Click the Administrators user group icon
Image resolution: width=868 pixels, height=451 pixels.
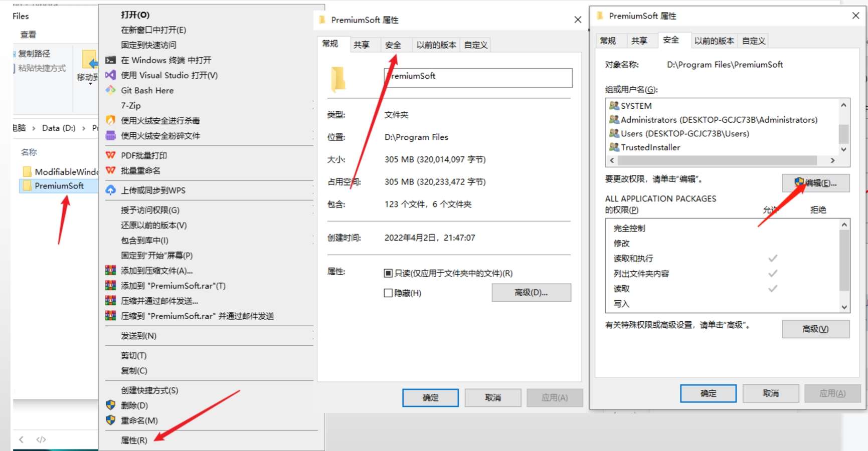pos(614,119)
